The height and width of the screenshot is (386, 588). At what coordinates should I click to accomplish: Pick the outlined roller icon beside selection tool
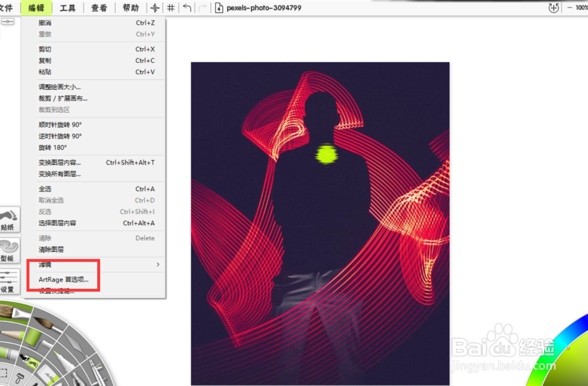19,378
